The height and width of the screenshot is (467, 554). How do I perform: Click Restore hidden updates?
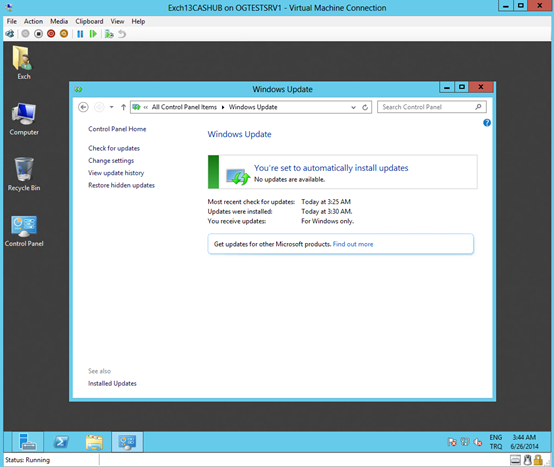tap(121, 185)
